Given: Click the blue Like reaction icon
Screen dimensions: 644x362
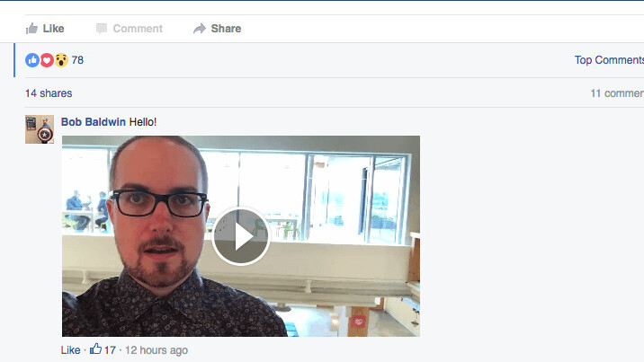Looking at the screenshot, I should click(32, 60).
